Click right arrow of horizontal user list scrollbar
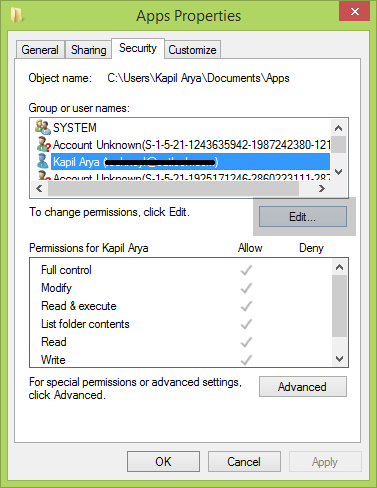Image resolution: width=377 pixels, height=488 pixels. [x=322, y=189]
